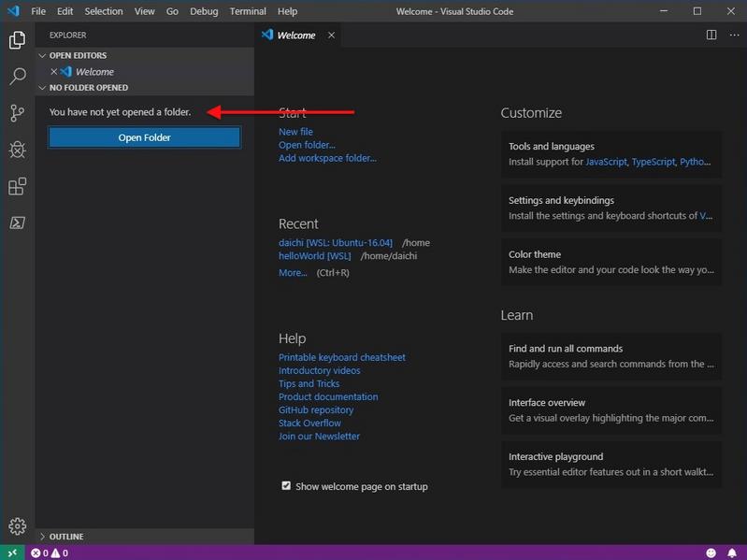The height and width of the screenshot is (560, 747).
Task: Open notifications bell icon
Action: tap(732, 553)
